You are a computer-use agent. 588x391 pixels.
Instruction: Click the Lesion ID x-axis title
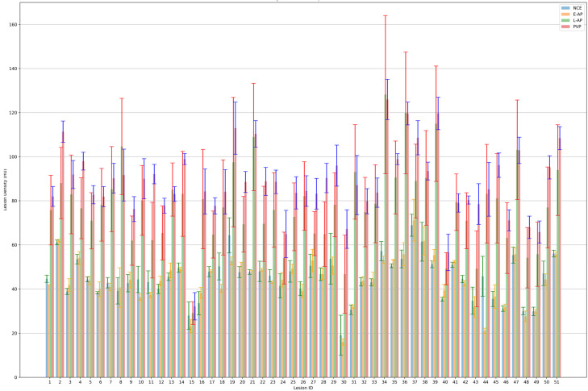302,388
